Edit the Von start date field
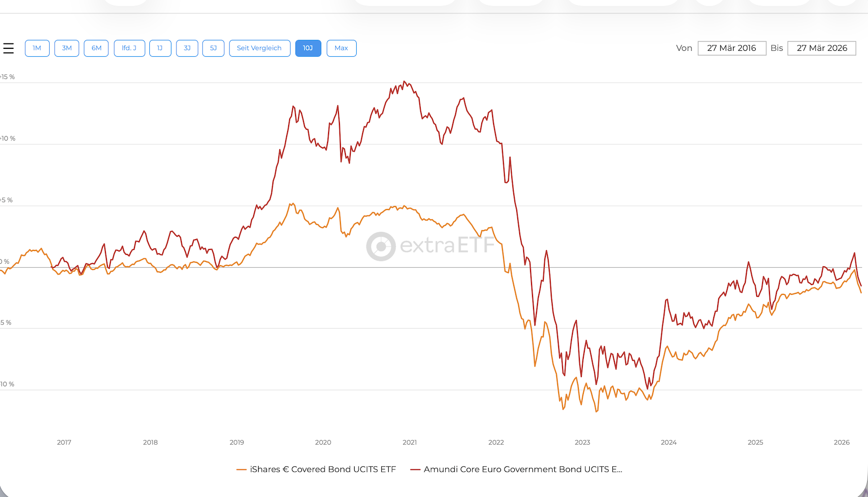The width and height of the screenshot is (868, 497). pos(732,48)
